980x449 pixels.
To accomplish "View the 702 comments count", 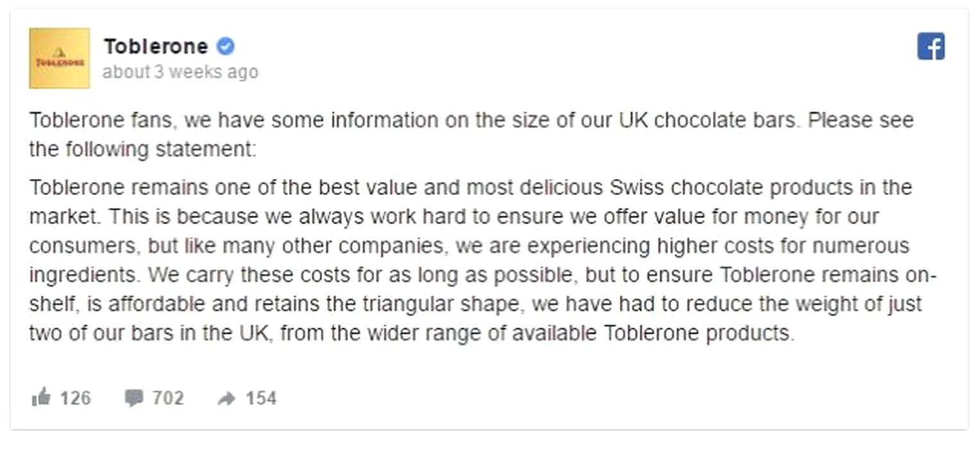I will click(x=168, y=398).
